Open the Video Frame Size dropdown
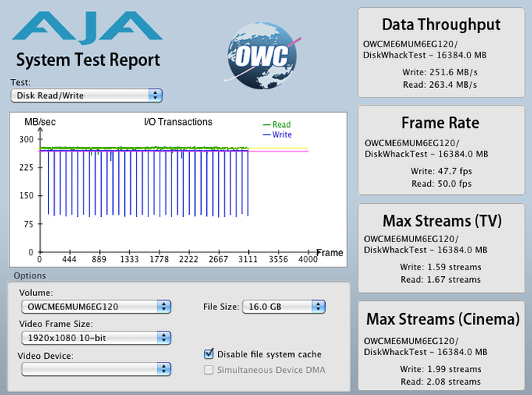Image resolution: width=532 pixels, height=395 pixels. point(95,337)
